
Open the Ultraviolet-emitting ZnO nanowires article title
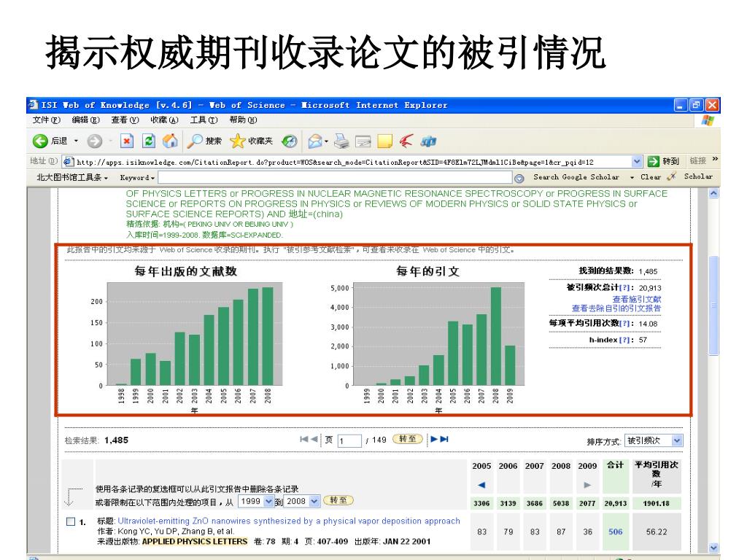pos(289,521)
